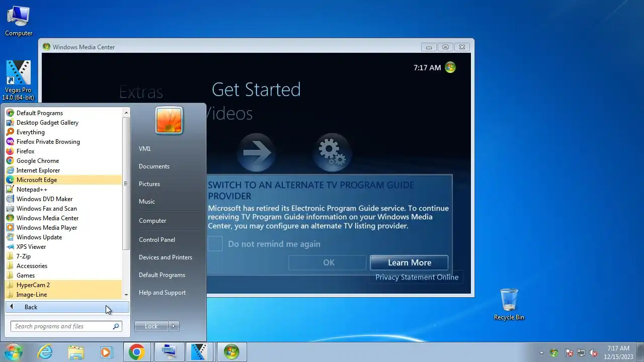Select 'Get Started' in Media Center
This screenshot has width=644, height=362.
coord(256,89)
